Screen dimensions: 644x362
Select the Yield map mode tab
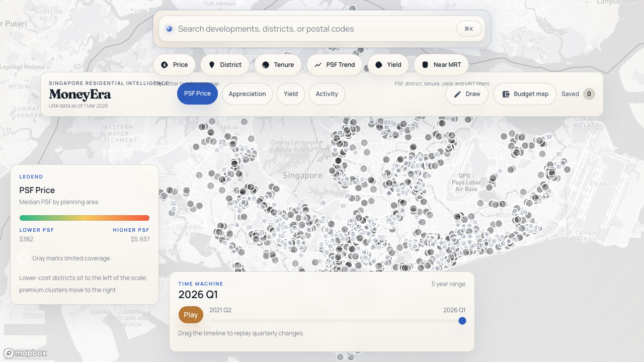tap(290, 94)
